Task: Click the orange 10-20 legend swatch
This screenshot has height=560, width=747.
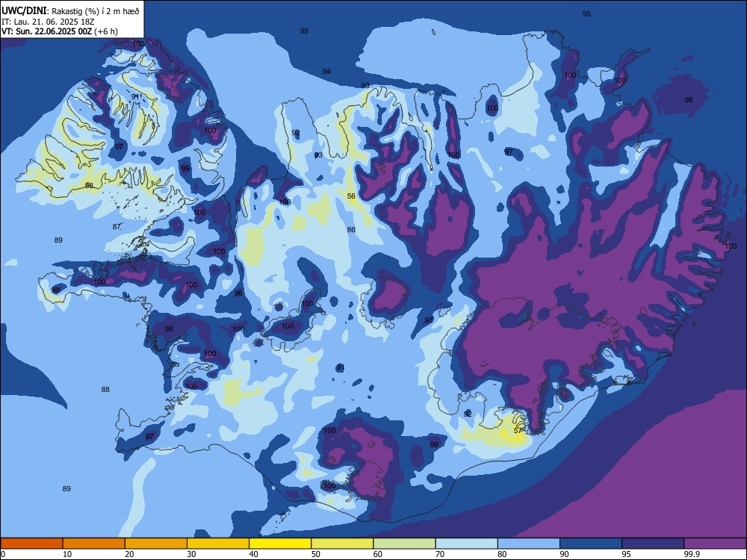Action: coord(94,544)
